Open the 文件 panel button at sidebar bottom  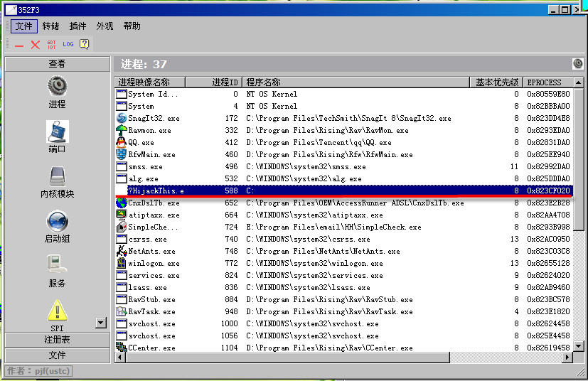57,355
